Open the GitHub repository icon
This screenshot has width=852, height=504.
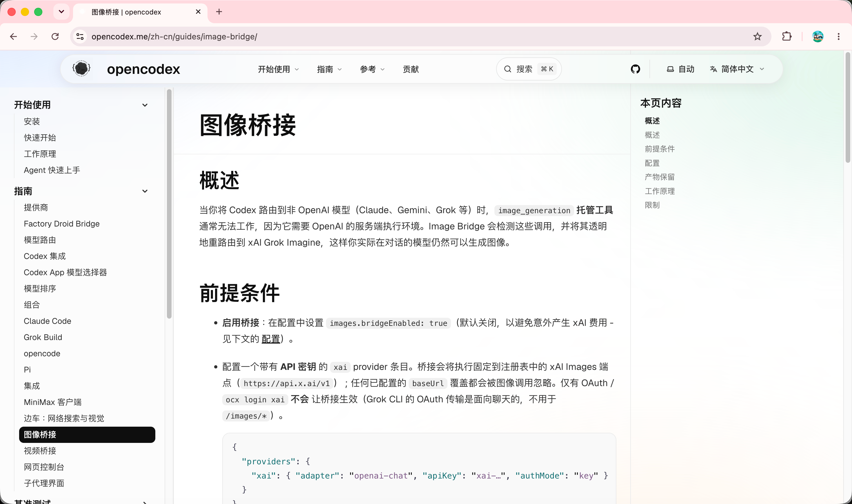click(635, 69)
